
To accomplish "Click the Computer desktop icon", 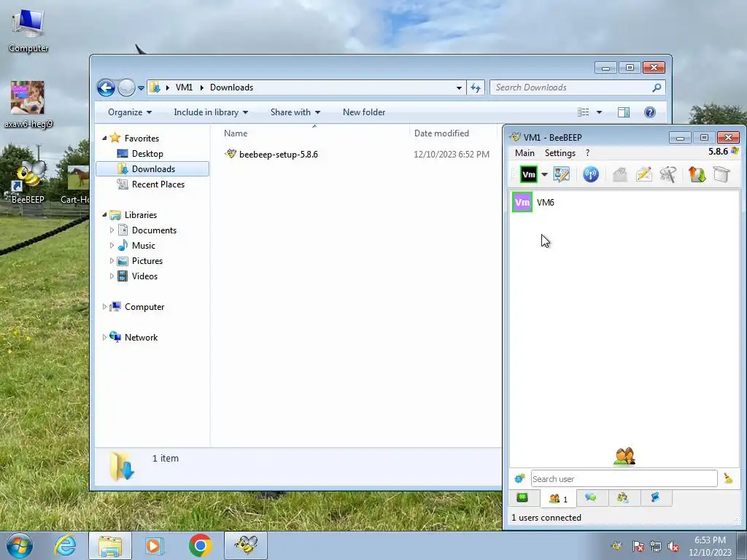I will tap(28, 31).
